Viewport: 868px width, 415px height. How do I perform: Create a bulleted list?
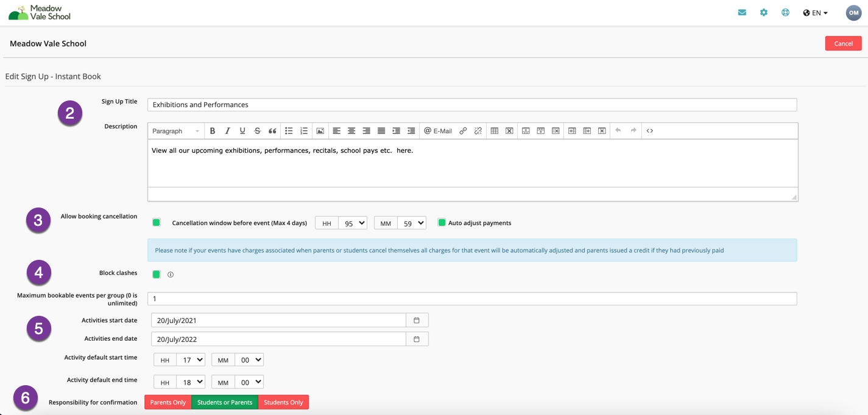289,131
